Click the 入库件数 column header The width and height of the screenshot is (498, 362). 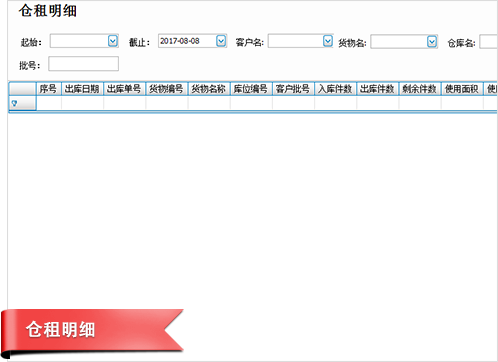[336, 89]
